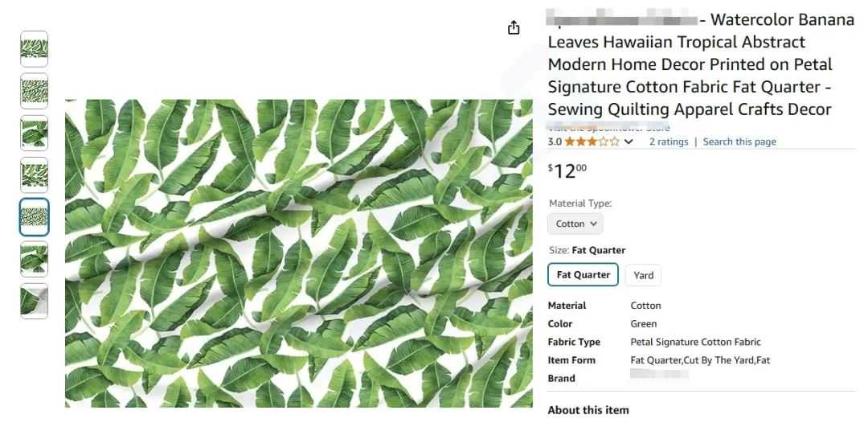868x423 pixels.
Task: Visit the brand store link under the title
Action: point(608,128)
